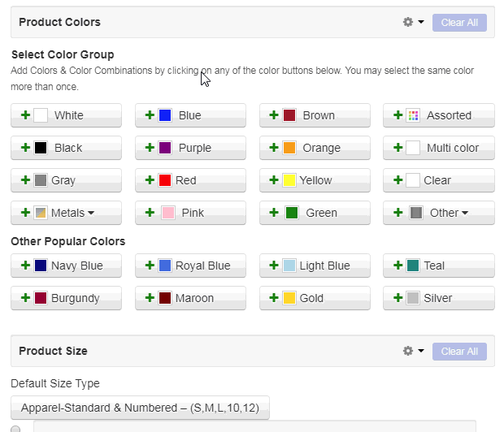Click the Royal Blue color swatch
The width and height of the screenshot is (504, 432).
click(x=165, y=266)
